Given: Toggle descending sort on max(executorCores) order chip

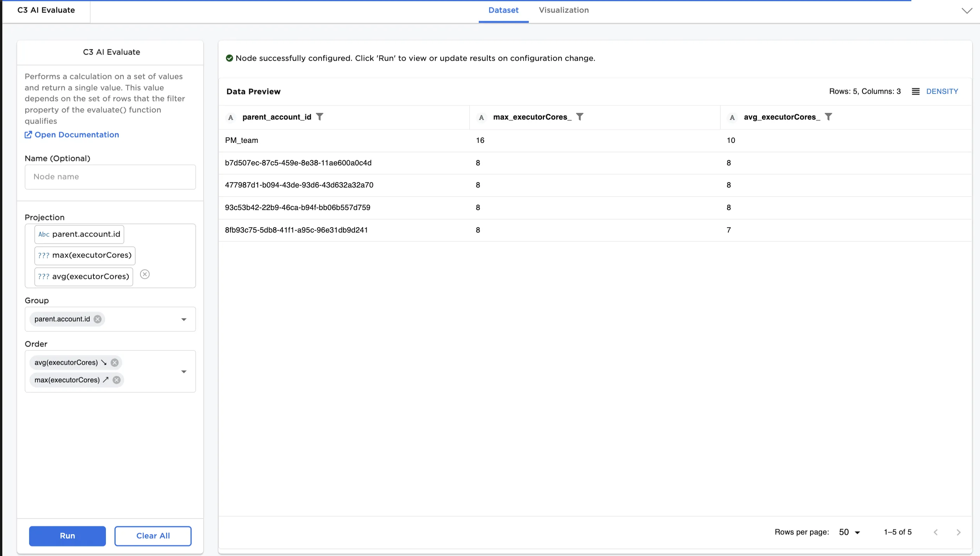Looking at the screenshot, I should pyautogui.click(x=106, y=380).
